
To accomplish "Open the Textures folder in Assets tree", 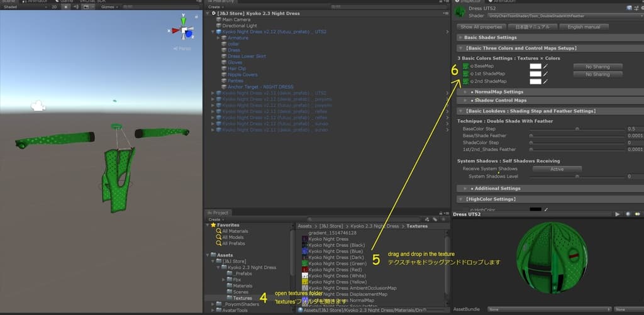I will pos(241,298).
